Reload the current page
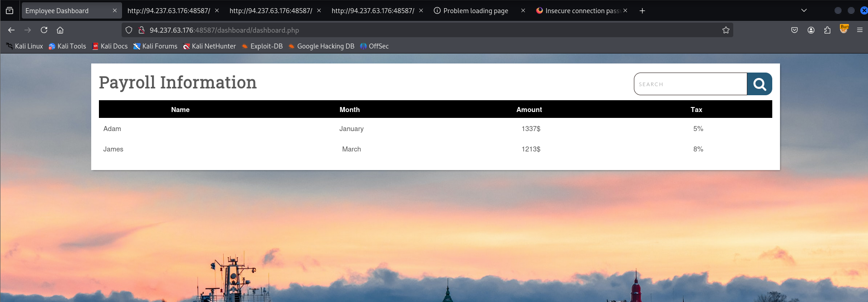The height and width of the screenshot is (302, 868). pos(44,30)
